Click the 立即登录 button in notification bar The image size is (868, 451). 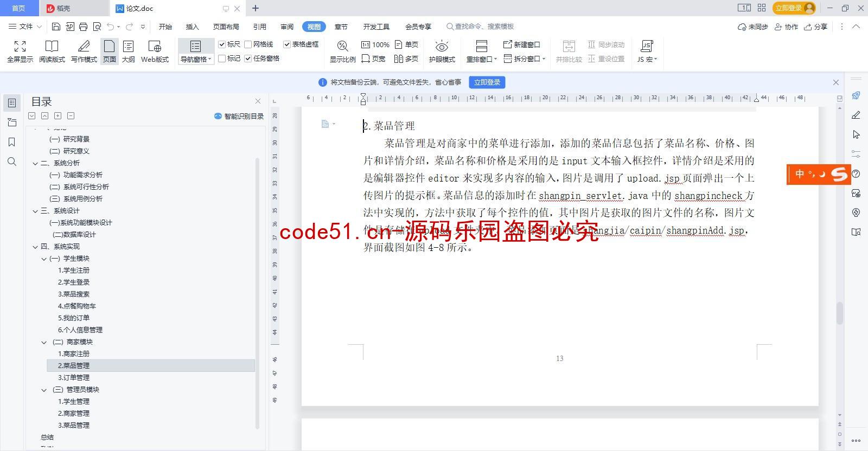coord(487,82)
